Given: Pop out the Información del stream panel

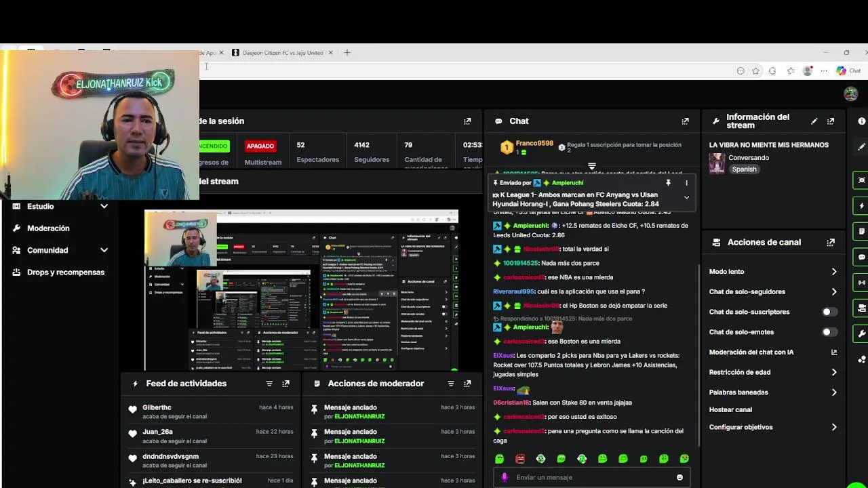Looking at the screenshot, I should (x=831, y=121).
